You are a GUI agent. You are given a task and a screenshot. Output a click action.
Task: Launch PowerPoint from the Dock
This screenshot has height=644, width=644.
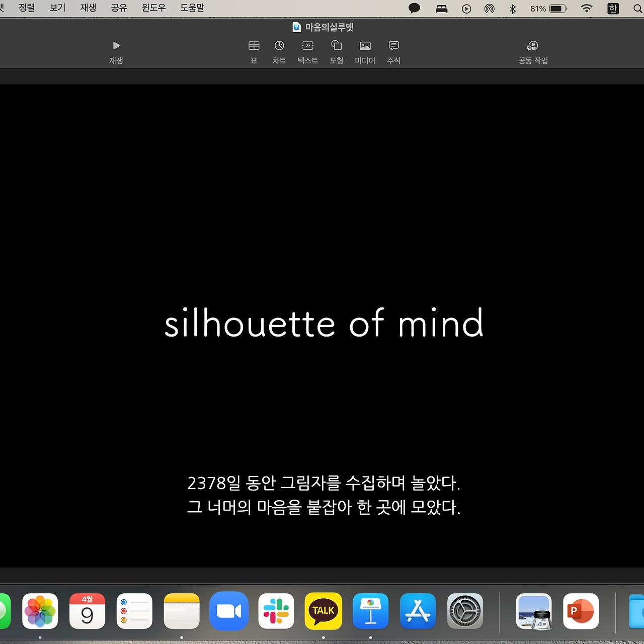click(x=581, y=611)
